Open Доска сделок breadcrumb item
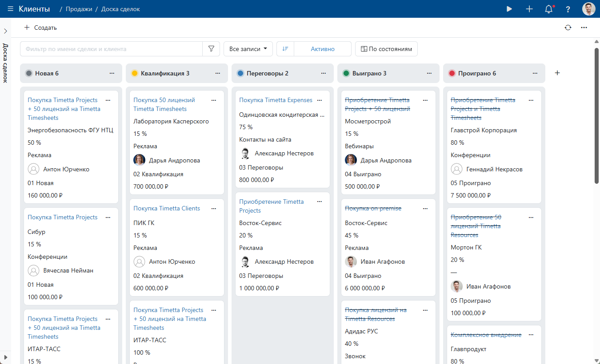 pos(120,9)
